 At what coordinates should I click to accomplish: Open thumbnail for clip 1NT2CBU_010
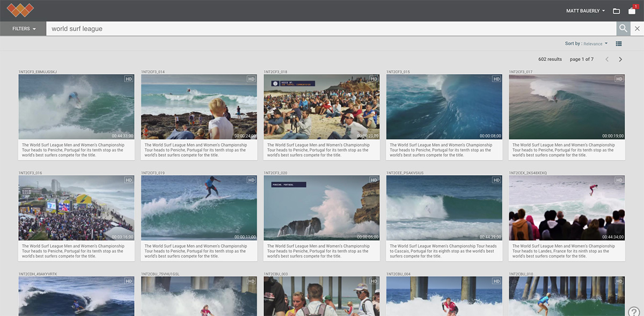(567, 296)
